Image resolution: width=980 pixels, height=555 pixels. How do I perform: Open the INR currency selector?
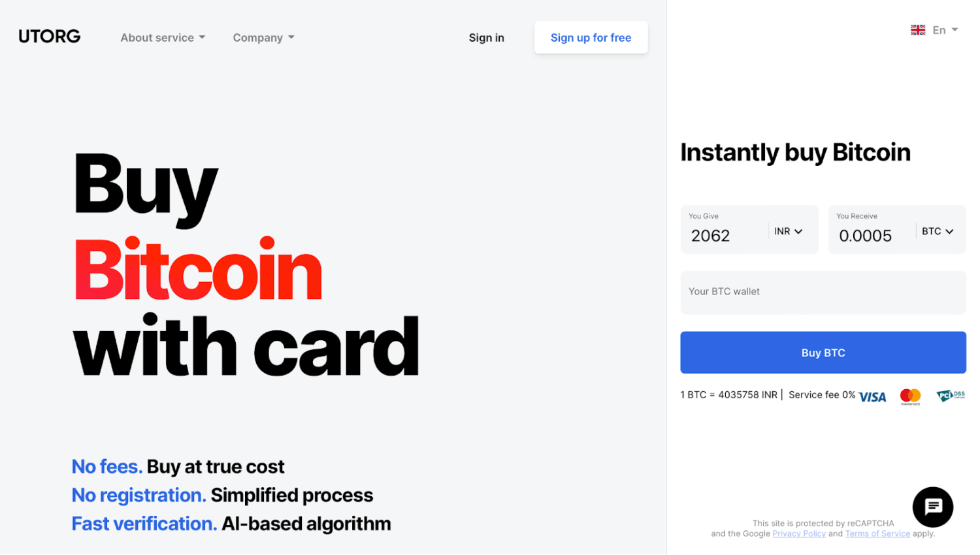pos(789,230)
